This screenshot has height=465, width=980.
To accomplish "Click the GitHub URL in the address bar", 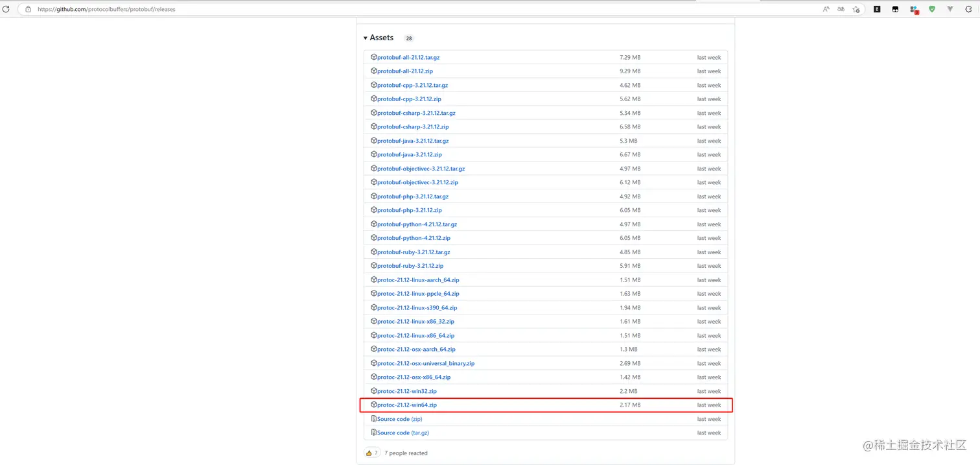I will coord(106,9).
